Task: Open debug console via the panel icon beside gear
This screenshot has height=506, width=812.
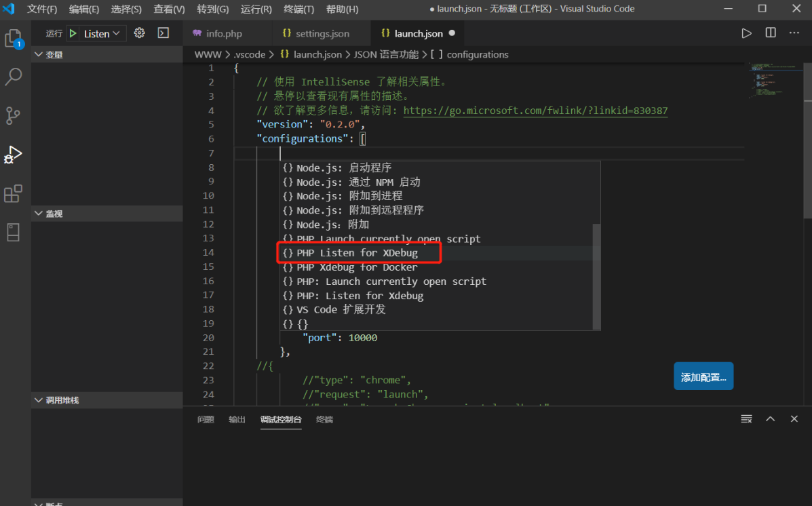Action: point(162,32)
